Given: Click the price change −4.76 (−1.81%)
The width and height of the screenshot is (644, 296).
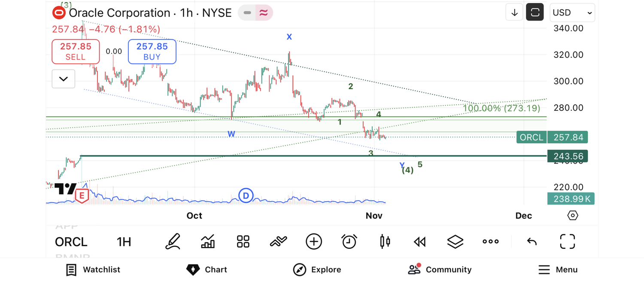Looking at the screenshot, I should pos(125,30).
